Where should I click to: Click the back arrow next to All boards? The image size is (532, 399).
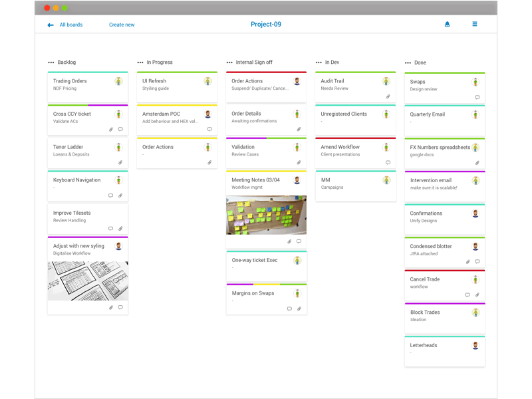coord(50,24)
